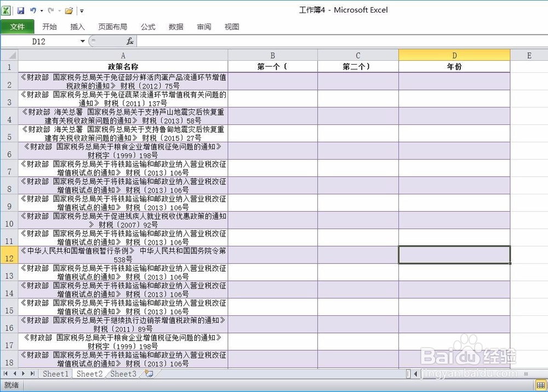
Task: Open the Insert Function fx icon
Action: (129, 41)
